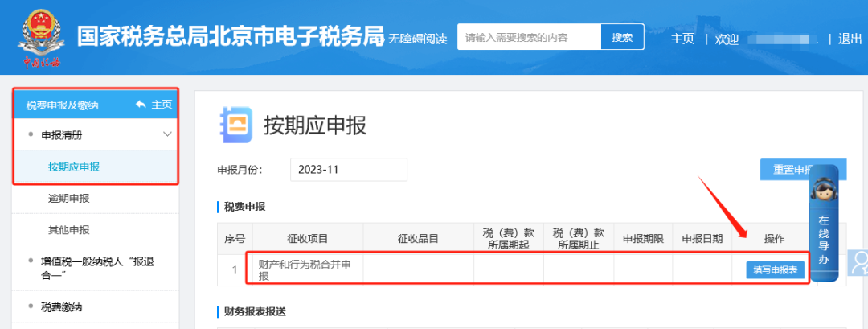Open 申报清册 menu item

pyautogui.click(x=62, y=134)
